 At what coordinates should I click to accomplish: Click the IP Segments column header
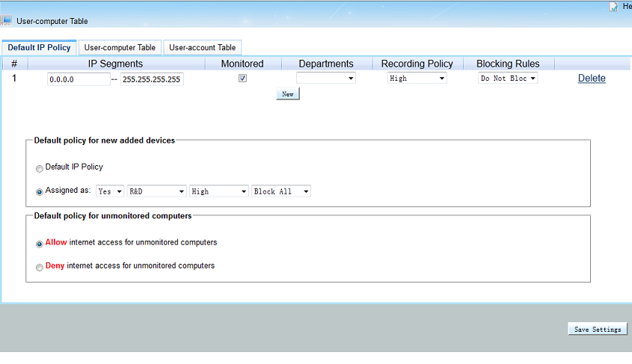point(116,64)
